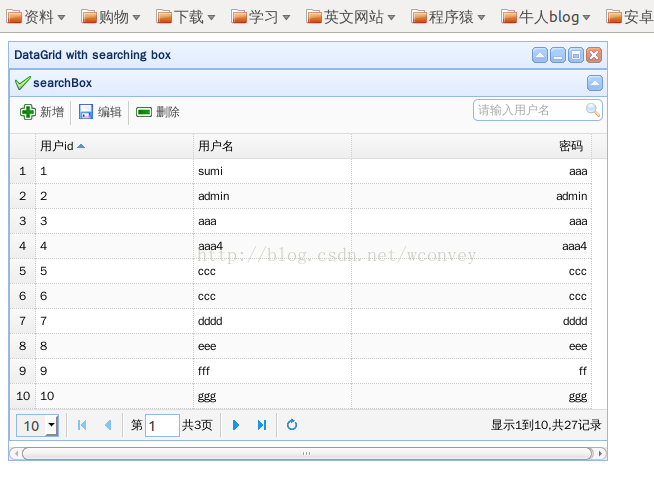Minimize the DataGrid window
The height and width of the screenshot is (488, 654).
558,55
